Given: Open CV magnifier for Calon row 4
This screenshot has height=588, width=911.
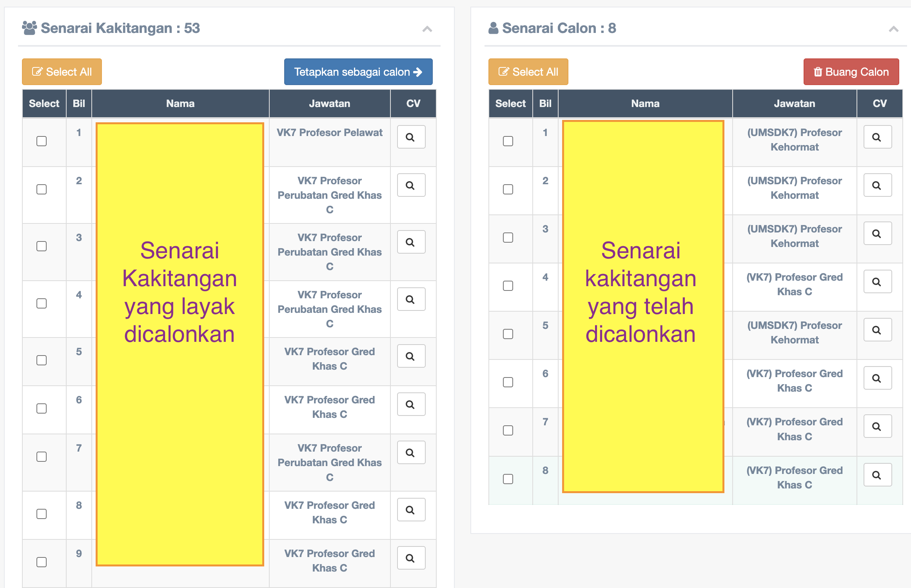Looking at the screenshot, I should tap(877, 282).
